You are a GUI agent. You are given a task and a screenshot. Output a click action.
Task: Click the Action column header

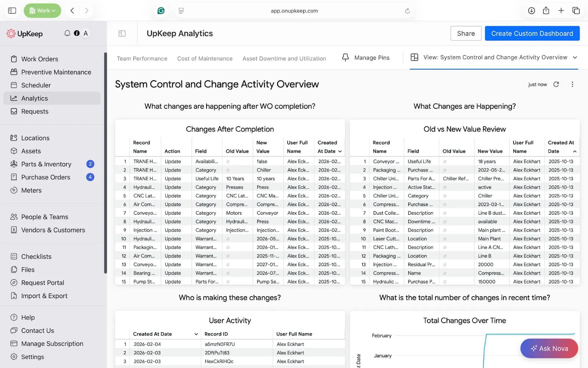click(172, 151)
